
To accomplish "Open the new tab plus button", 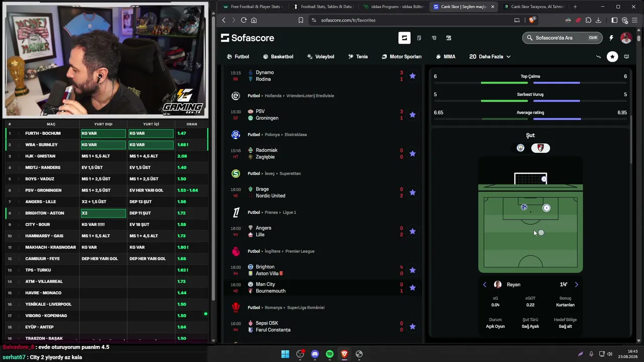I will (x=575, y=7).
